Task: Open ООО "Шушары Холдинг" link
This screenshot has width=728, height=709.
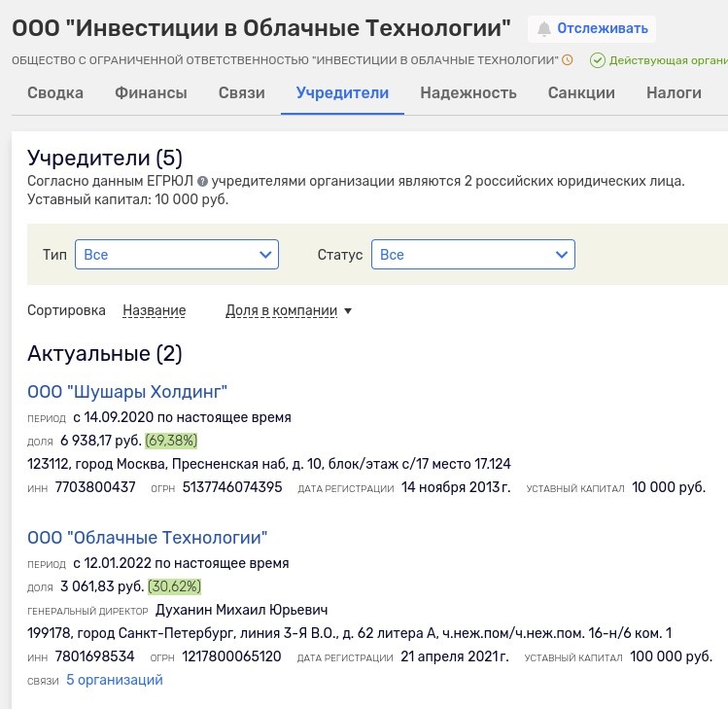Action: tap(127, 392)
